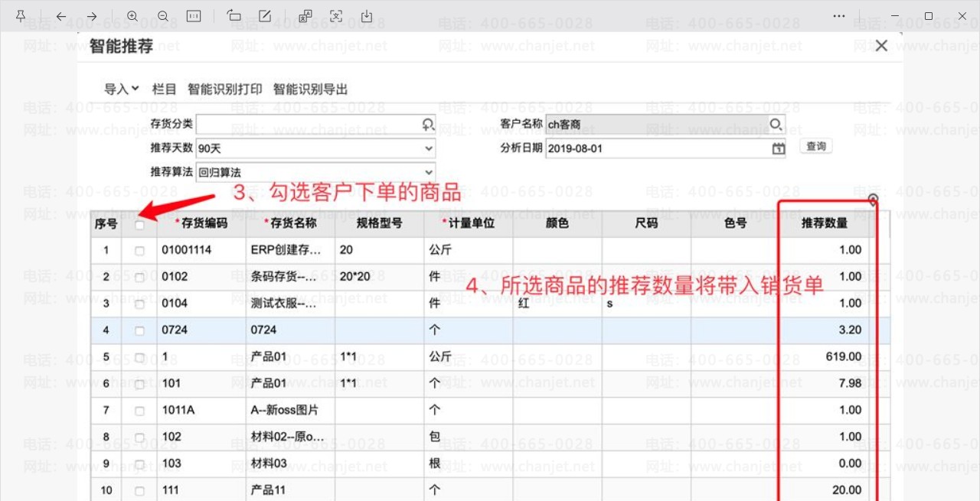Check the box for row 111
980x501 pixels.
(x=139, y=490)
